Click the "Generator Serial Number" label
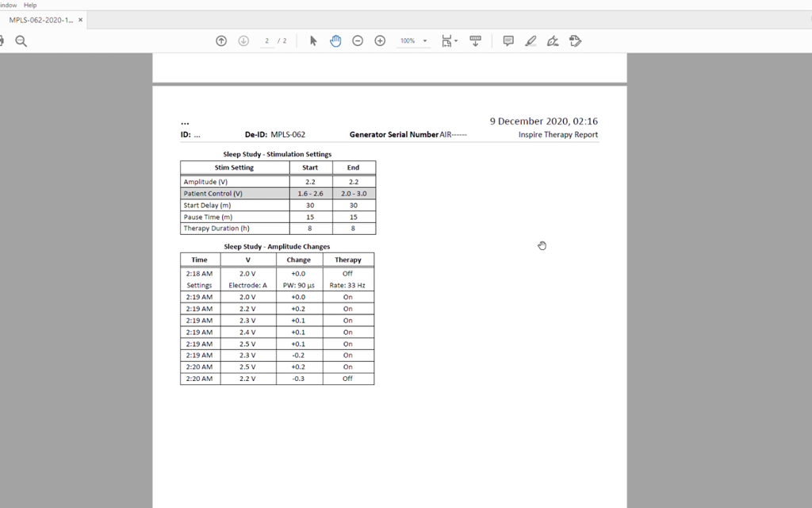This screenshot has height=508, width=812. pyautogui.click(x=394, y=135)
